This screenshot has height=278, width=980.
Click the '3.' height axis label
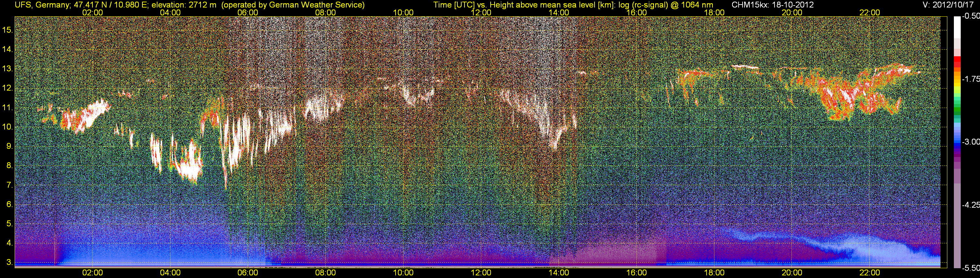pos(9,262)
